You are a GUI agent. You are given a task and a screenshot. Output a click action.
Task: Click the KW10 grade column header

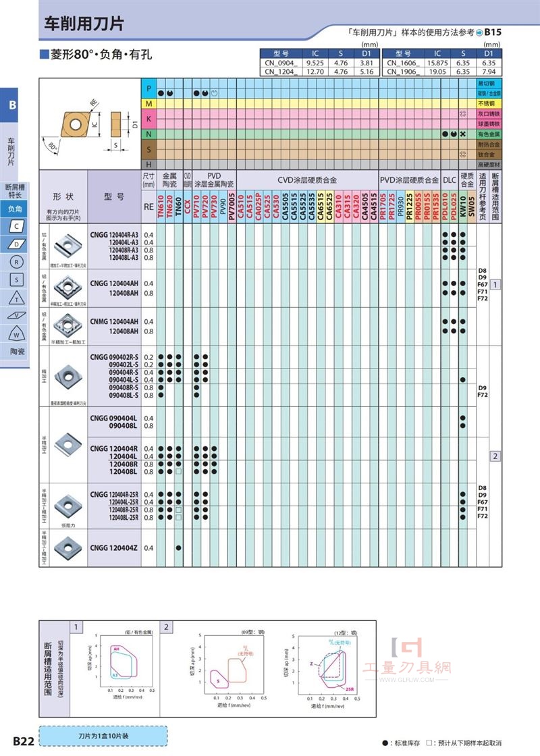pyautogui.click(x=463, y=207)
